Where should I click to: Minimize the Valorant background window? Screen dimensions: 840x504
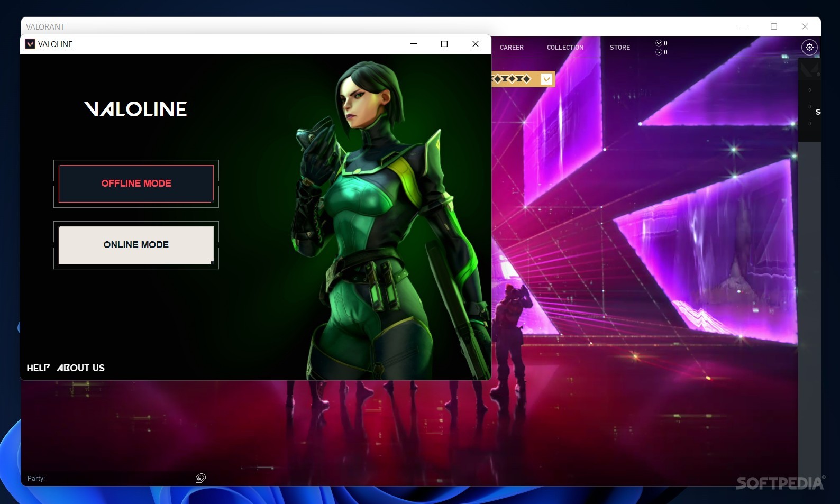pos(743,26)
